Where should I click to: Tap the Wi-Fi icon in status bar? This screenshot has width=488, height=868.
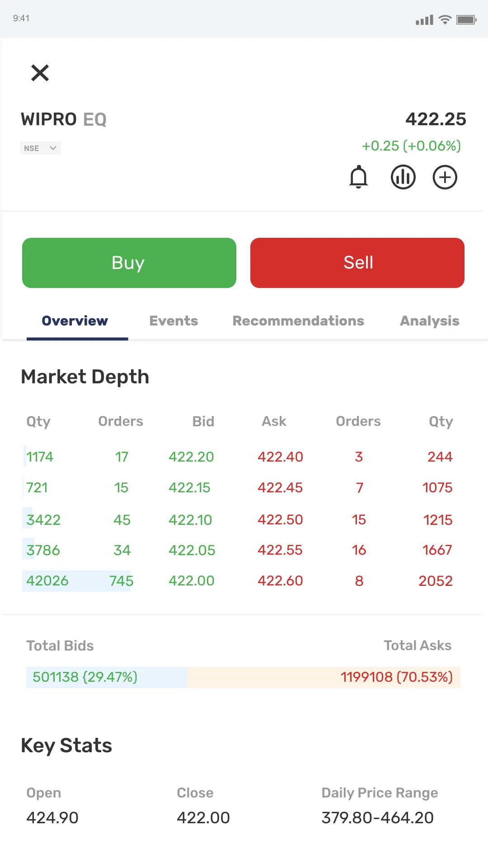[x=445, y=20]
